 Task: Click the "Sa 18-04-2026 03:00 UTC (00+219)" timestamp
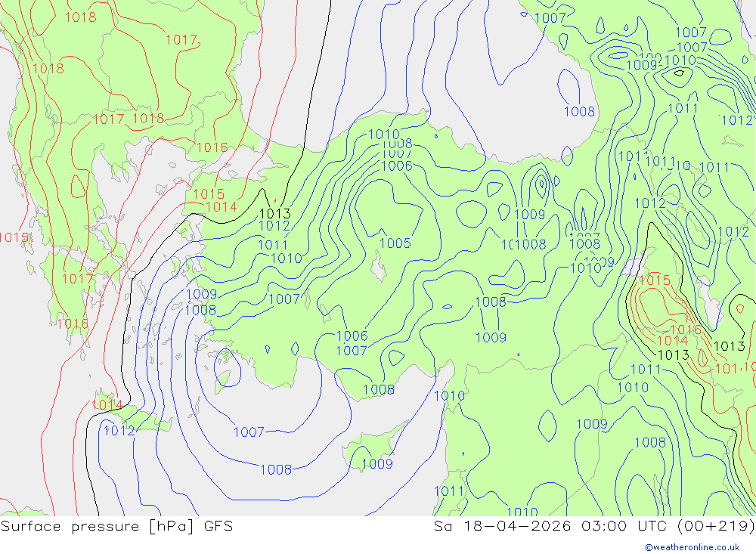pyautogui.click(x=594, y=525)
